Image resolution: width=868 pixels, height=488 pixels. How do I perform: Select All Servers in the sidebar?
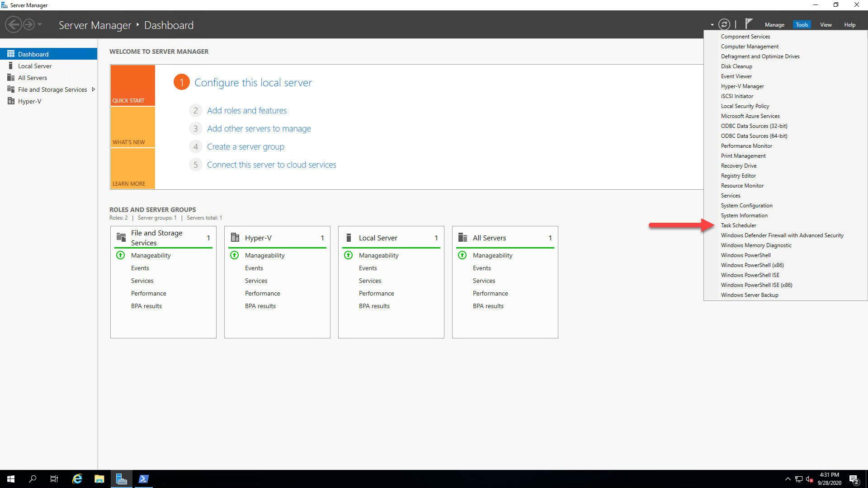point(49,78)
